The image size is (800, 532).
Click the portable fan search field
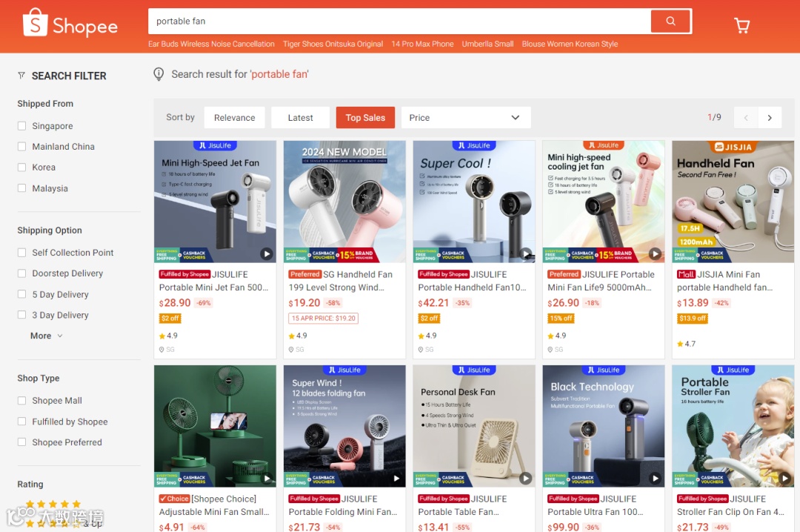(399, 21)
